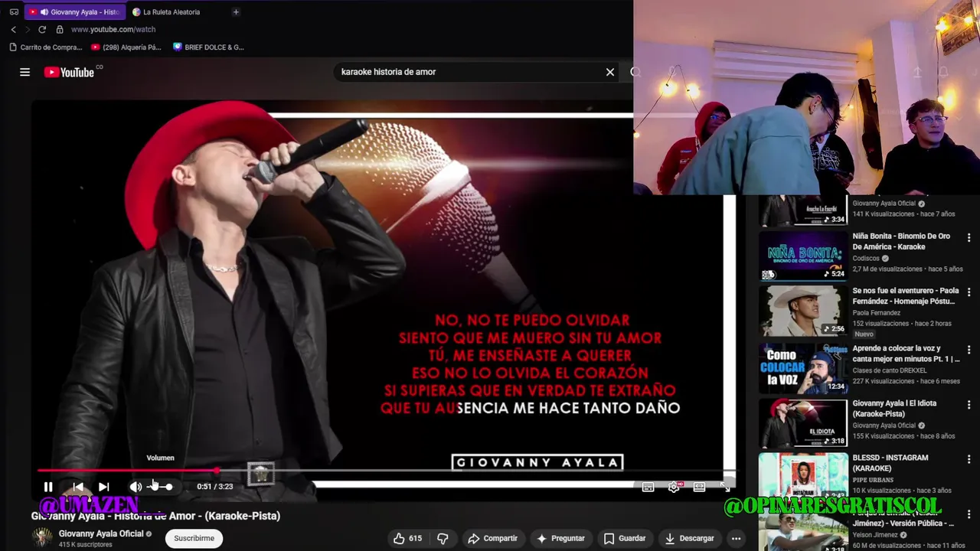Open Niña Bonita Binomio De Oro title
This screenshot has width=980, height=551.
click(901, 241)
